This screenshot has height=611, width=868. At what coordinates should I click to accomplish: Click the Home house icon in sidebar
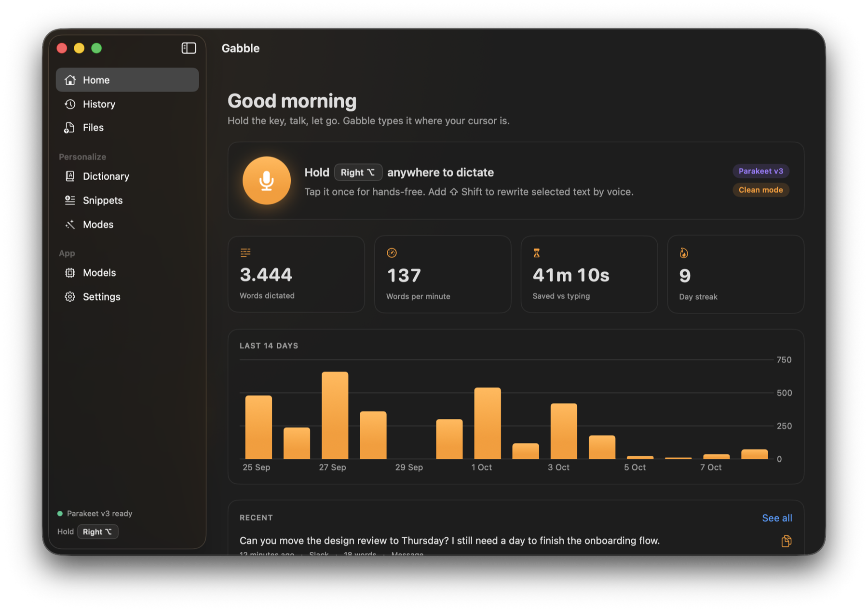point(70,80)
